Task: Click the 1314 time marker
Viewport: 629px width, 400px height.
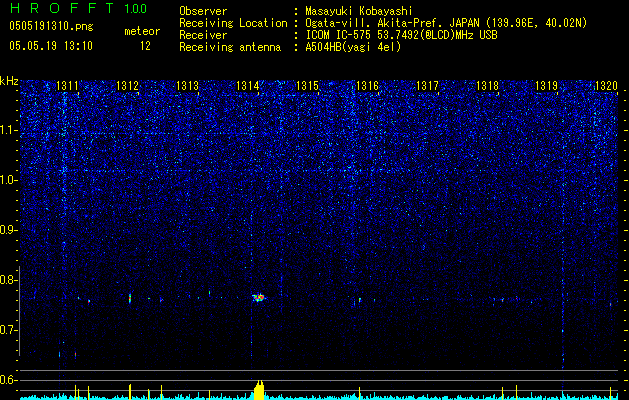Action: pyautogui.click(x=248, y=85)
